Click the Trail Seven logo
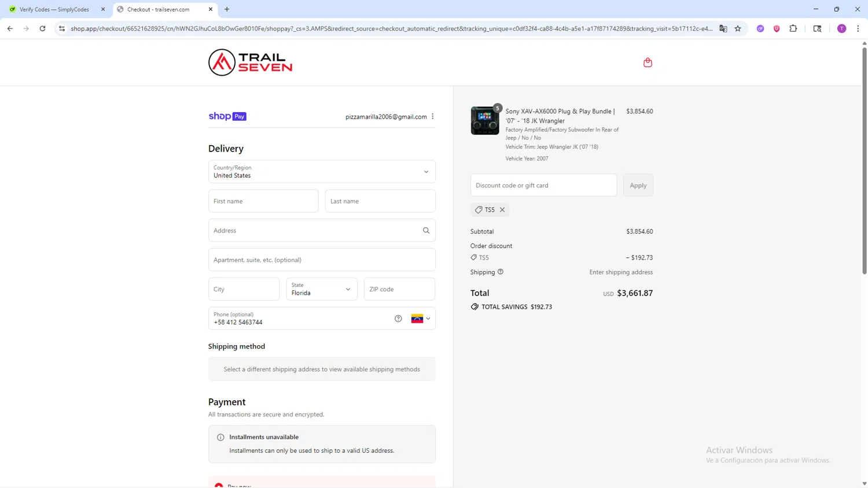The width and height of the screenshot is (868, 488). coord(250,62)
